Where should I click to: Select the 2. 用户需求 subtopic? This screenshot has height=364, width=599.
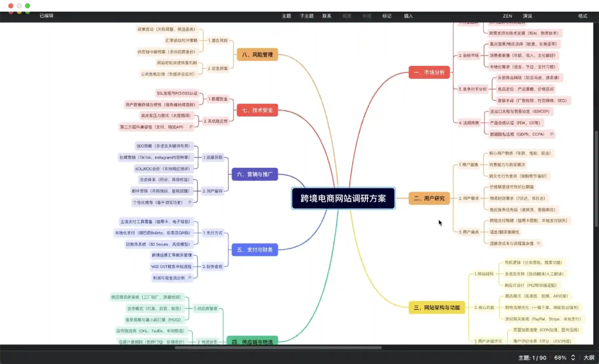click(x=469, y=198)
